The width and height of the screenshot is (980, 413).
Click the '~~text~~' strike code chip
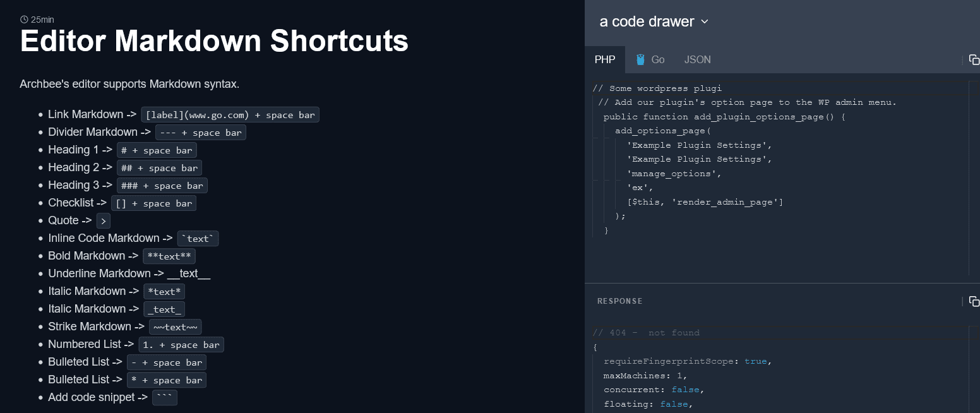(176, 327)
